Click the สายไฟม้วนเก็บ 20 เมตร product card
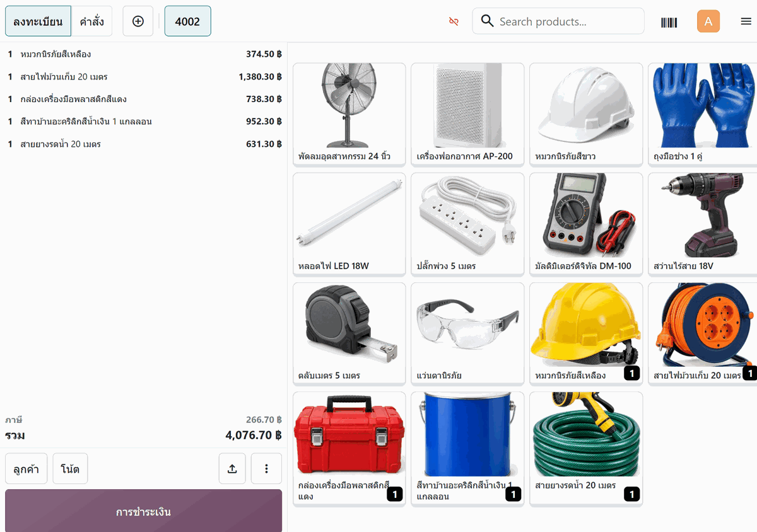 tap(703, 334)
